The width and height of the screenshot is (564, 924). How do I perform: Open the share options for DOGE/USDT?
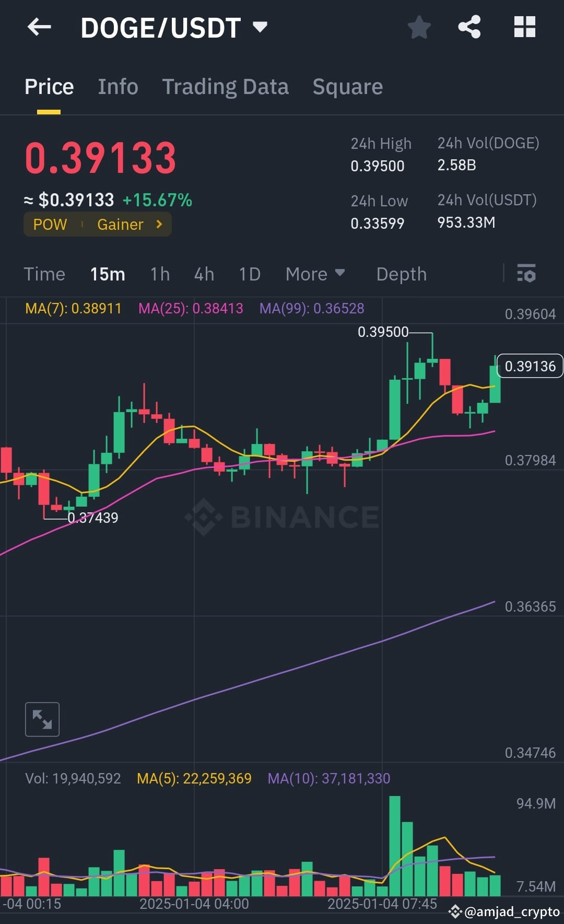(469, 27)
